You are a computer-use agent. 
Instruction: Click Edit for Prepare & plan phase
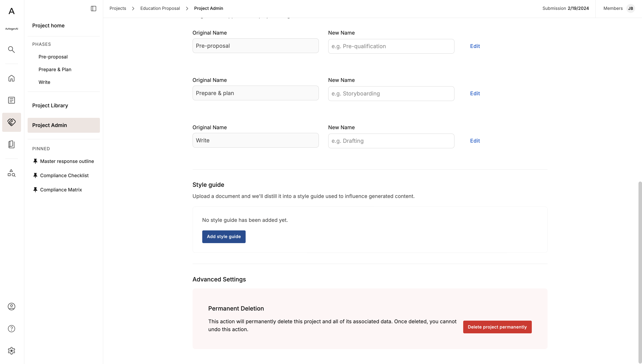[x=475, y=94]
